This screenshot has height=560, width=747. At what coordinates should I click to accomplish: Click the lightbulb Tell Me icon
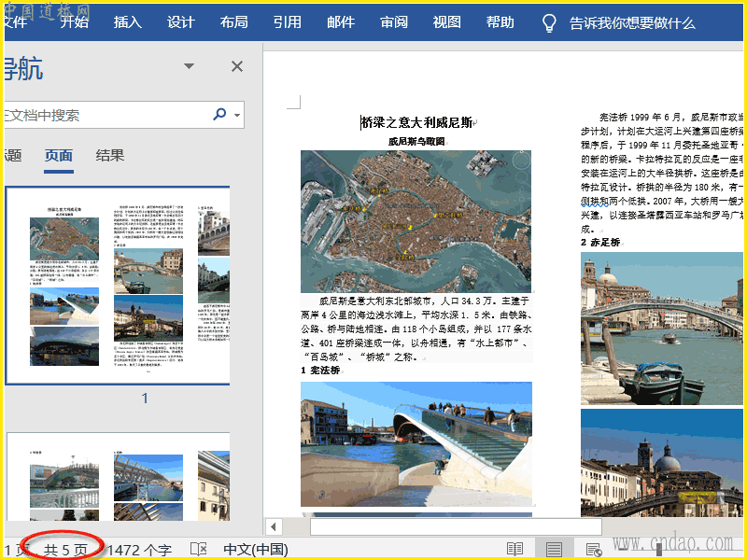pos(549,23)
